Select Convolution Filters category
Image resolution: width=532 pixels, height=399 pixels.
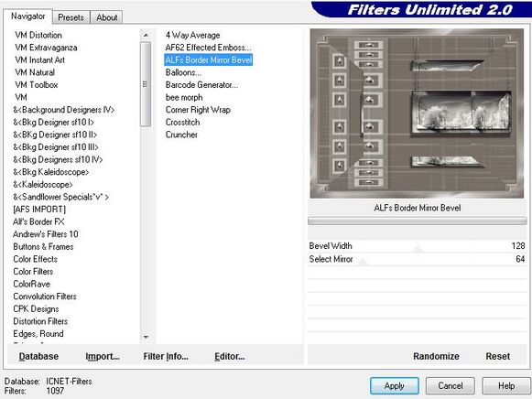(45, 297)
